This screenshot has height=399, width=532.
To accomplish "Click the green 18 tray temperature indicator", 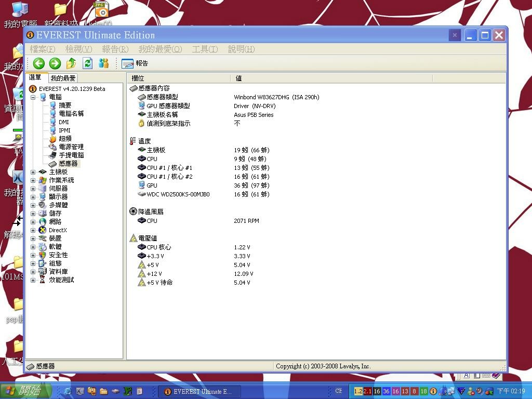I will tap(424, 391).
